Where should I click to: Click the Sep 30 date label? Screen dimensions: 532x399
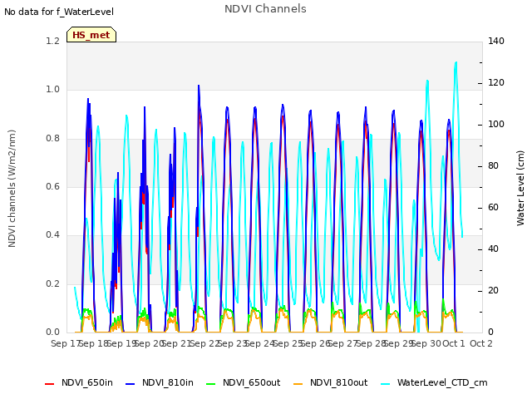426,343
